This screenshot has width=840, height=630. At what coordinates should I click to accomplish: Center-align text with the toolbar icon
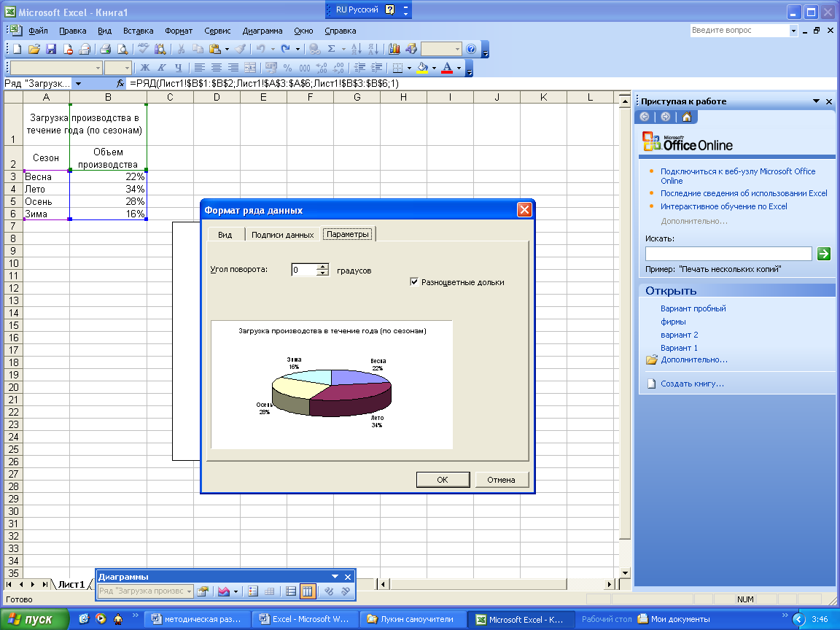[x=217, y=68]
